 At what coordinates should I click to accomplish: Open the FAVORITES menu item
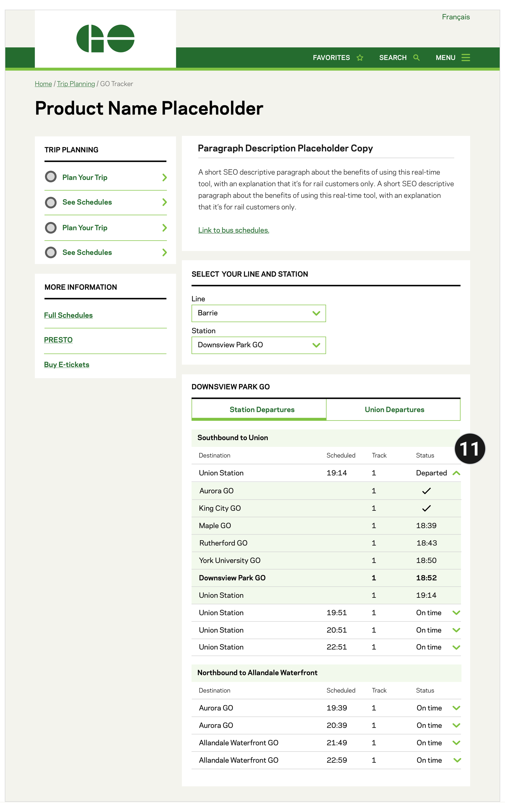pos(338,57)
